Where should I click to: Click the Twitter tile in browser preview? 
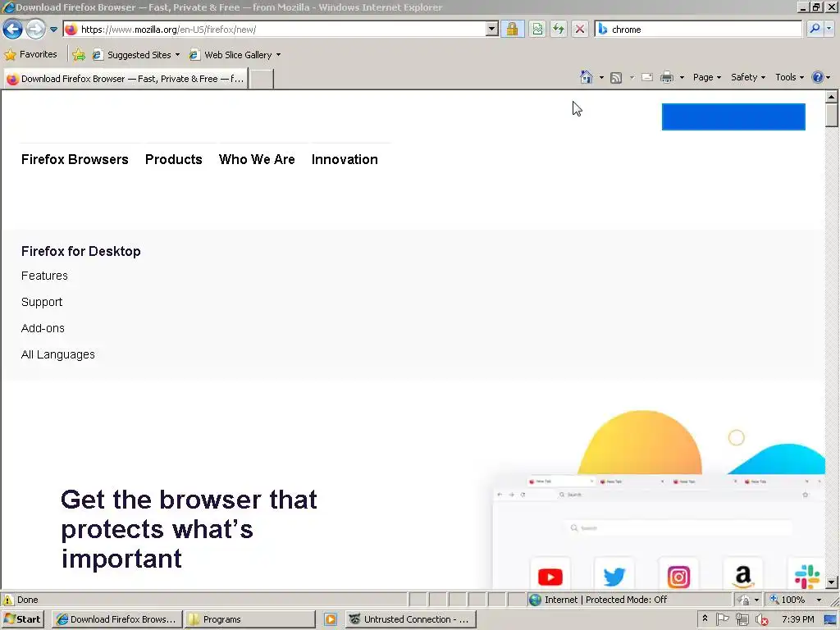click(614, 575)
